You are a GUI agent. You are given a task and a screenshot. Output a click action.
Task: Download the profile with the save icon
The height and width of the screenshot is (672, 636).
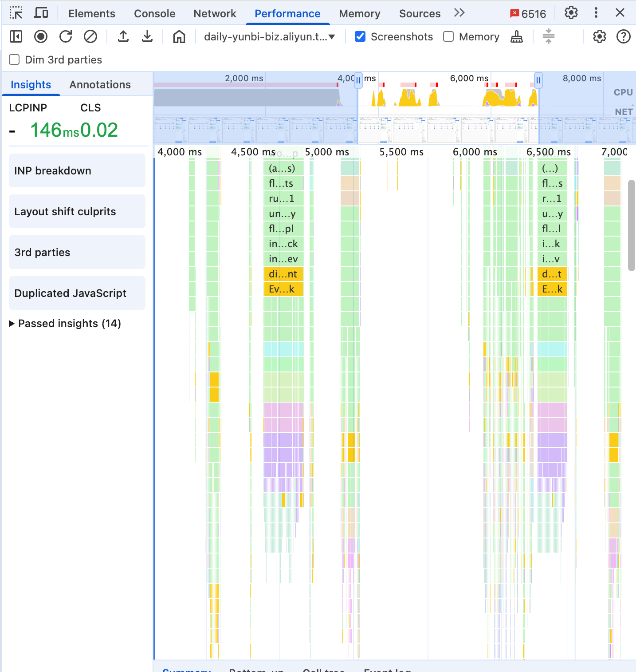pyautogui.click(x=147, y=36)
